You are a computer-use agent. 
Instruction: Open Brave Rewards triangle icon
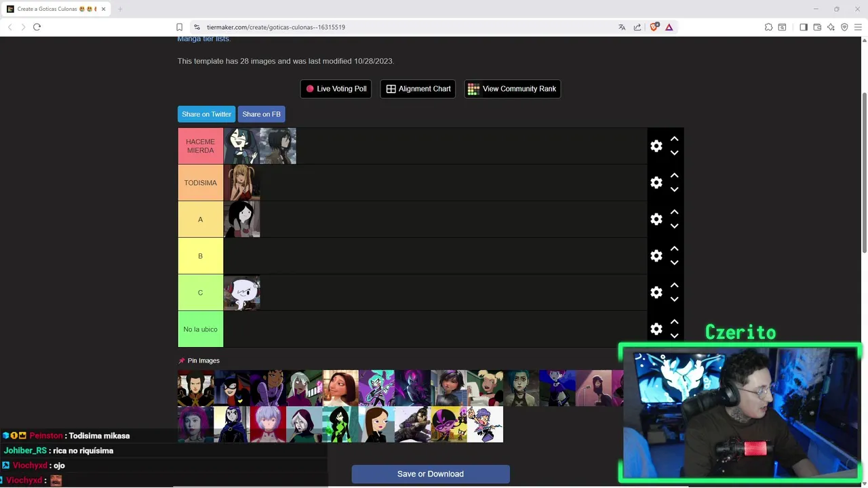pyautogui.click(x=669, y=27)
